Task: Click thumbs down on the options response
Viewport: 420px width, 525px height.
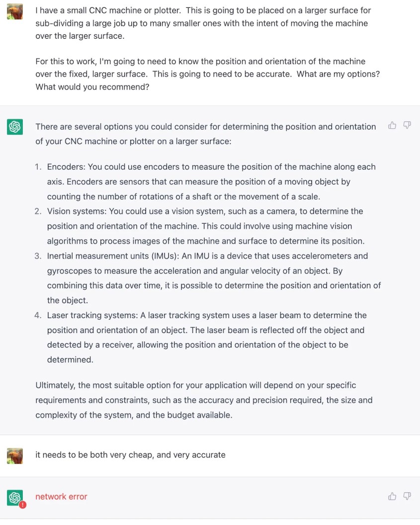Action: 407,125
